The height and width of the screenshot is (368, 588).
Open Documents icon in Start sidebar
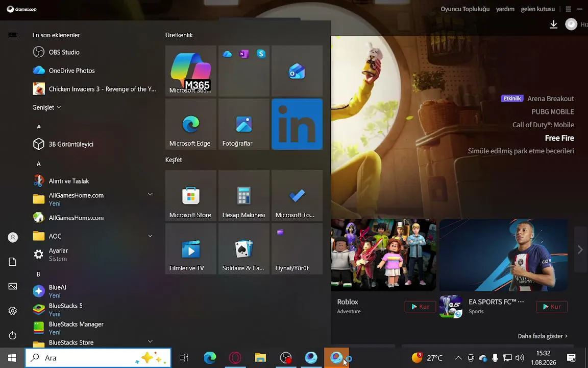[x=13, y=262]
